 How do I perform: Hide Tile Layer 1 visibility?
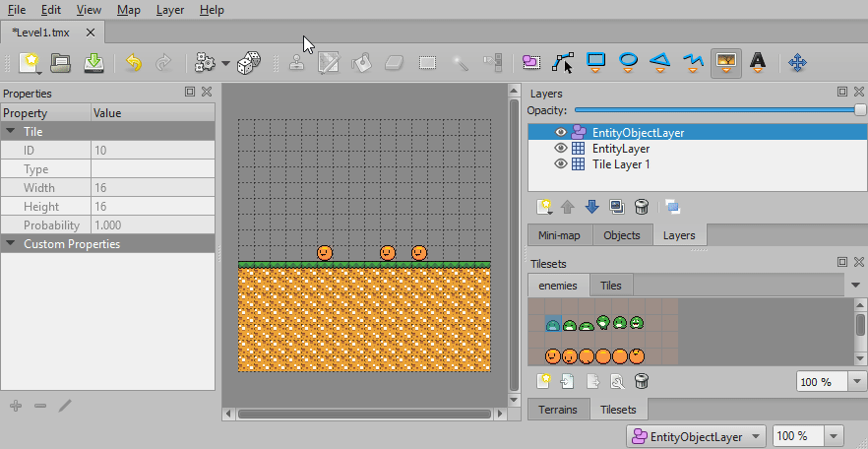coord(561,164)
